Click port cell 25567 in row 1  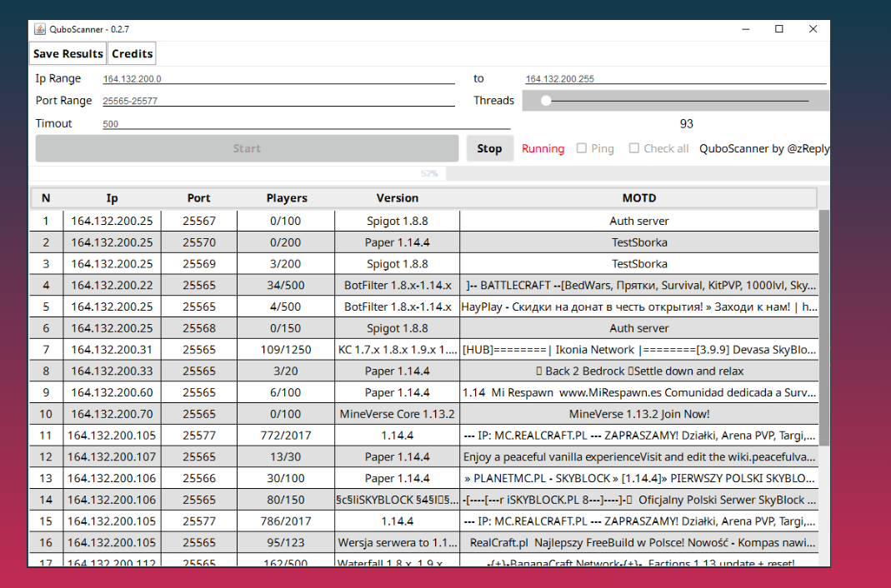coord(199,221)
